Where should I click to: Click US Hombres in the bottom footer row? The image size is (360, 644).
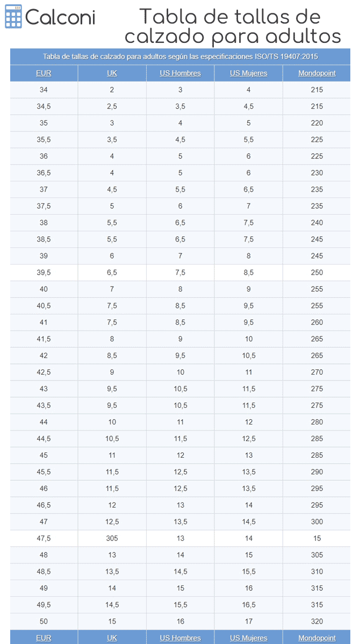(180, 638)
